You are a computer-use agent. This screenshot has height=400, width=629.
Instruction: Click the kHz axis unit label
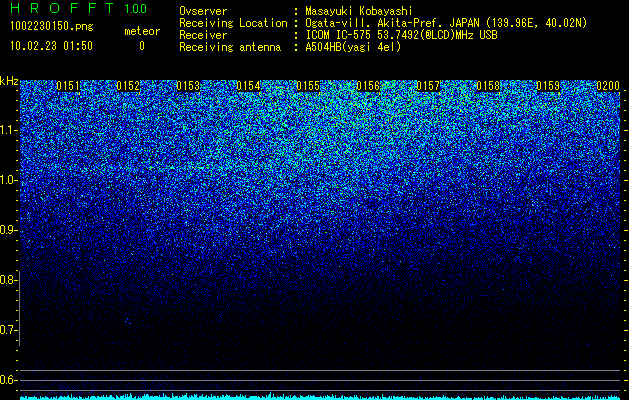coord(9,81)
